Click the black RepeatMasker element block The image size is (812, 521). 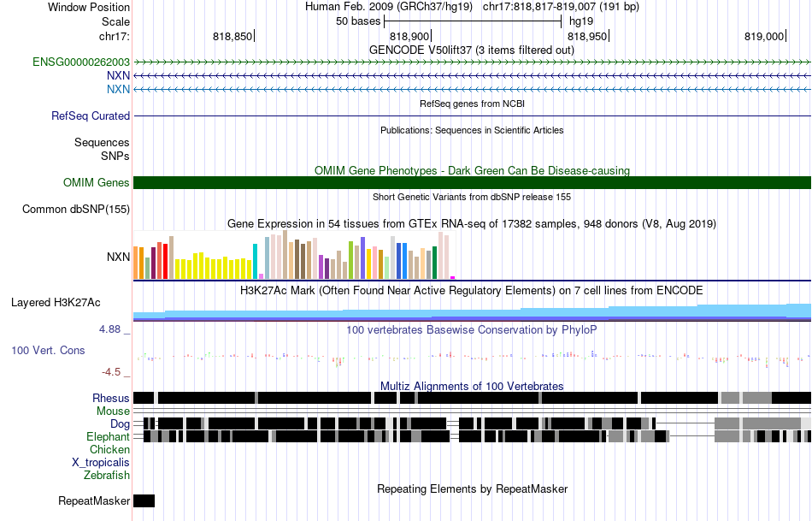144,500
